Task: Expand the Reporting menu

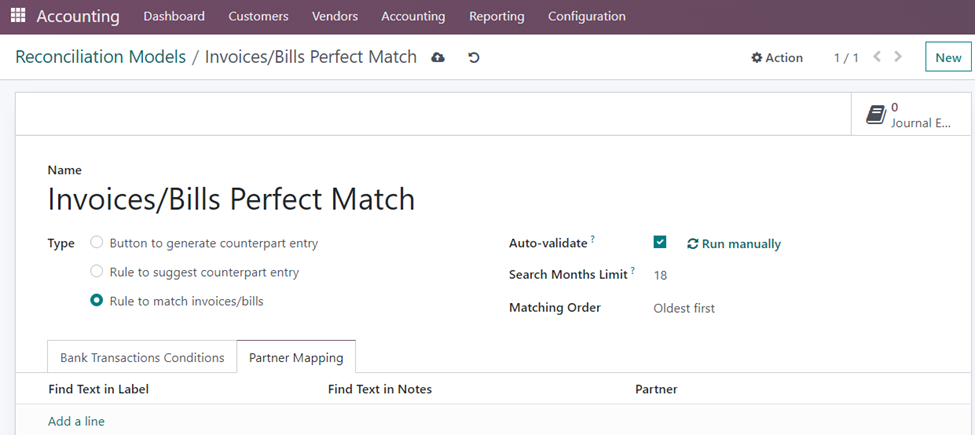Action: 496,17
